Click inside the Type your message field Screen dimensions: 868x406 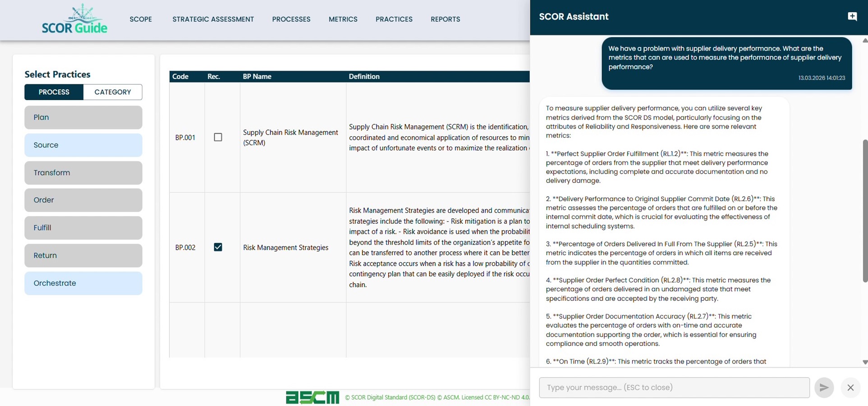pyautogui.click(x=674, y=387)
